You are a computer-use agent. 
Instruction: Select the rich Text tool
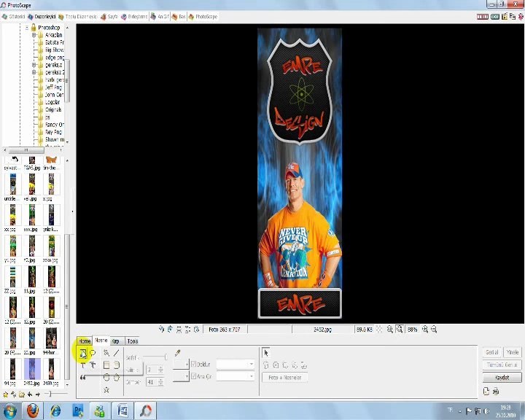[93, 365]
